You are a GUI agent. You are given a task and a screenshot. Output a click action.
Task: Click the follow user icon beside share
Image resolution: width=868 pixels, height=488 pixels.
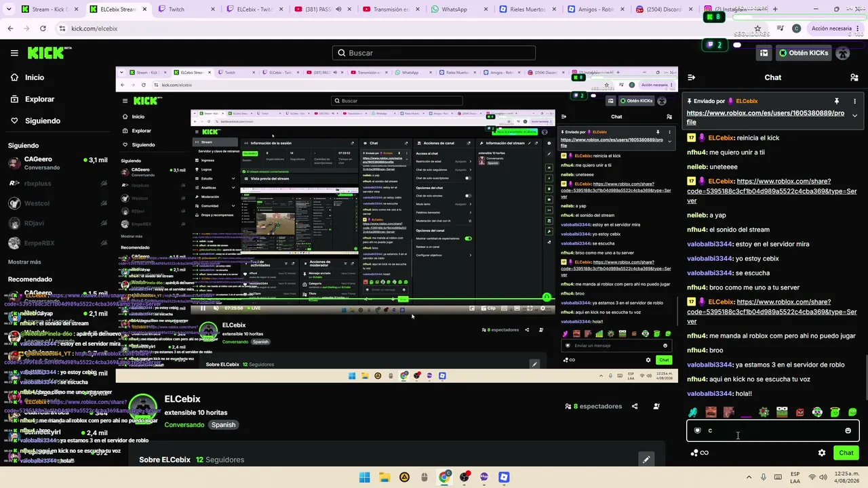[656, 406]
